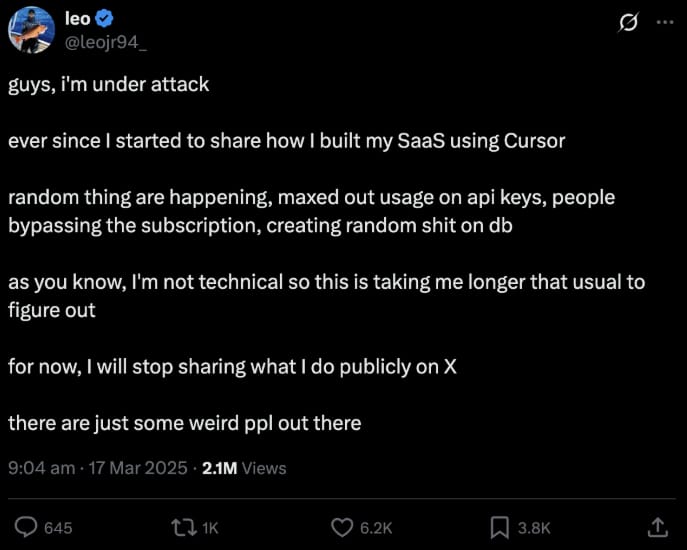Image resolution: width=687 pixels, height=550 pixels.
Task: Like the post with the heart icon
Action: [342, 526]
